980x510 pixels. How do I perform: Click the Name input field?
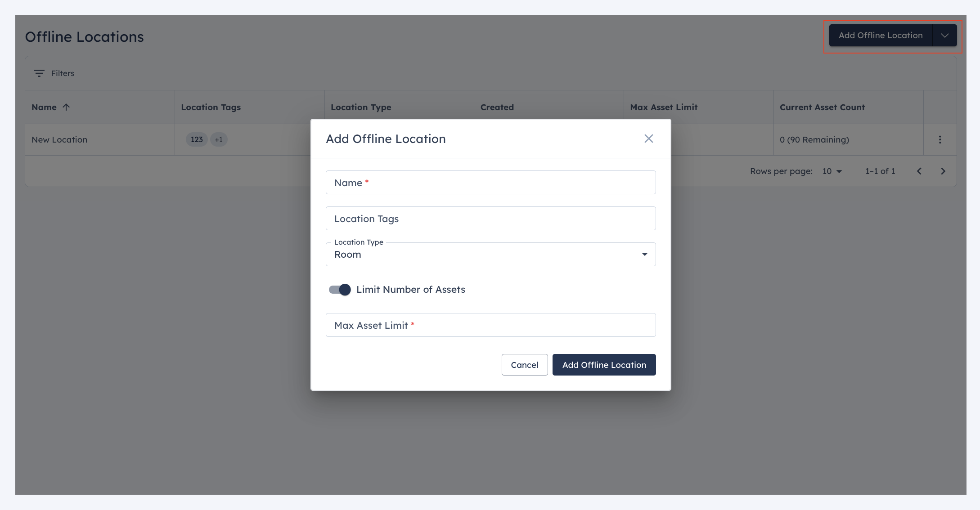[x=490, y=183]
